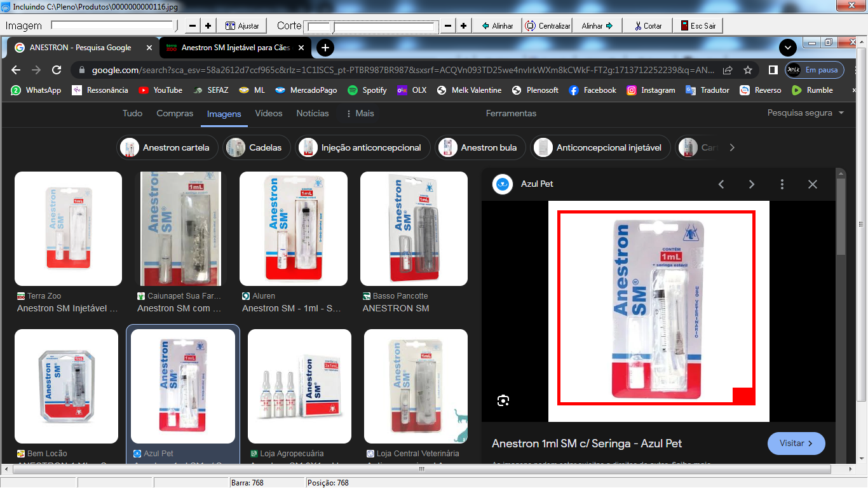Switch to the Anestron SM Injetável tab
868x488 pixels.
235,48
